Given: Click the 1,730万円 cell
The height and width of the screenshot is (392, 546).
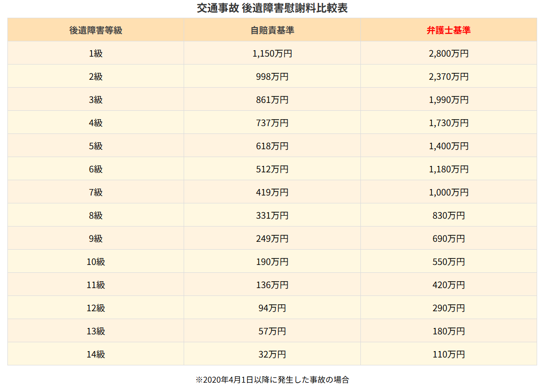Looking at the screenshot, I should (x=449, y=123).
